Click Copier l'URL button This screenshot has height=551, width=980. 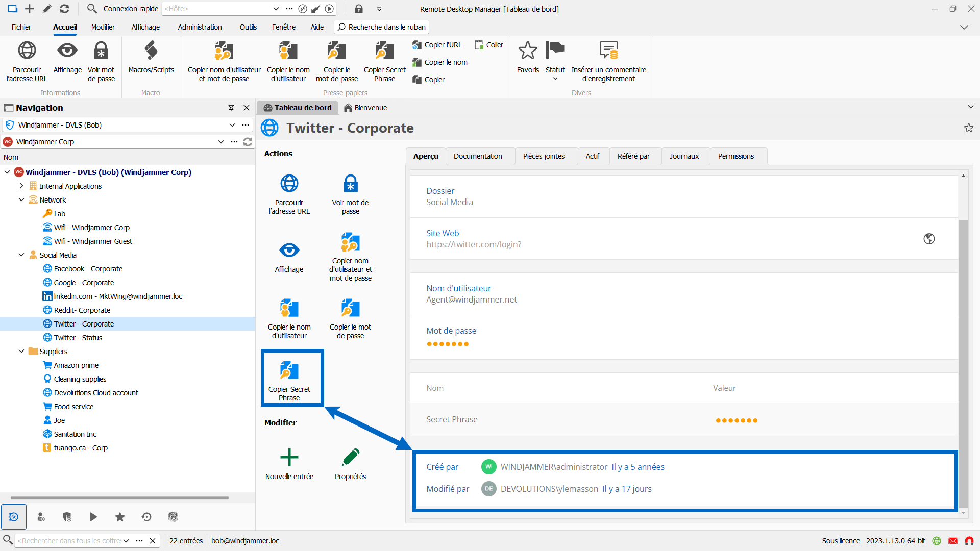point(437,45)
